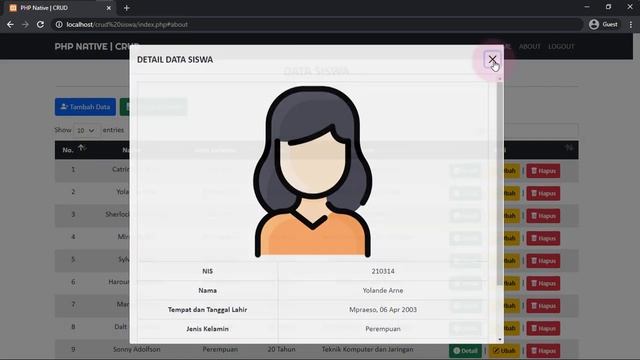
Task: Select birth info Mpraeso, 06 Apr 2003
Action: point(383,310)
